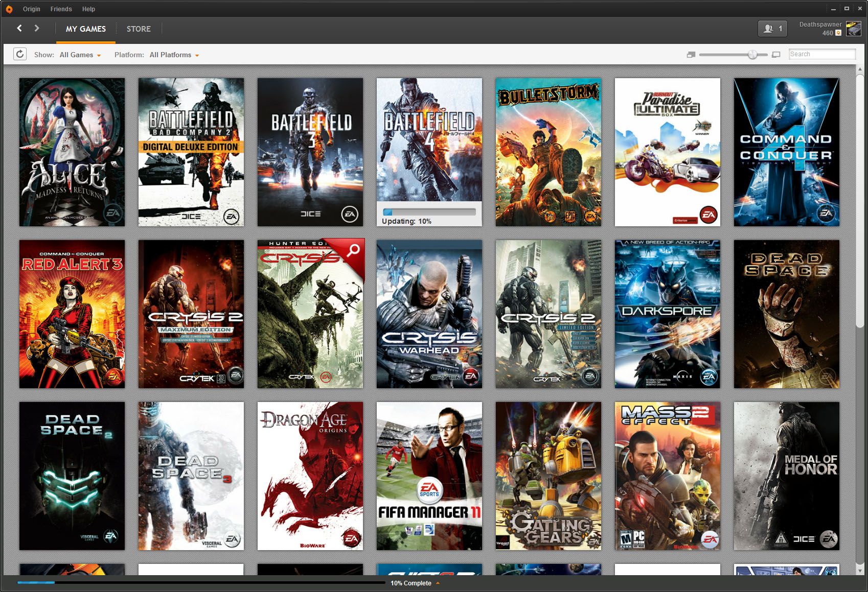
Task: Focus the Search input field
Action: tap(822, 54)
